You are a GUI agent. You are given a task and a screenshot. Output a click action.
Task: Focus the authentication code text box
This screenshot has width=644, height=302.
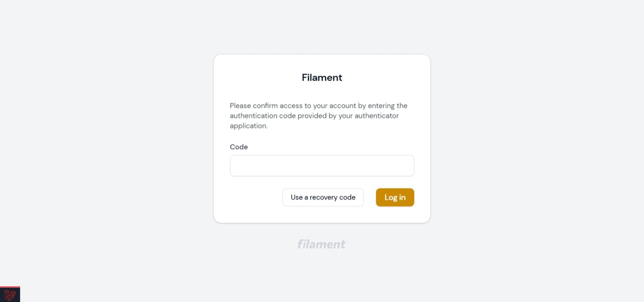(x=322, y=166)
